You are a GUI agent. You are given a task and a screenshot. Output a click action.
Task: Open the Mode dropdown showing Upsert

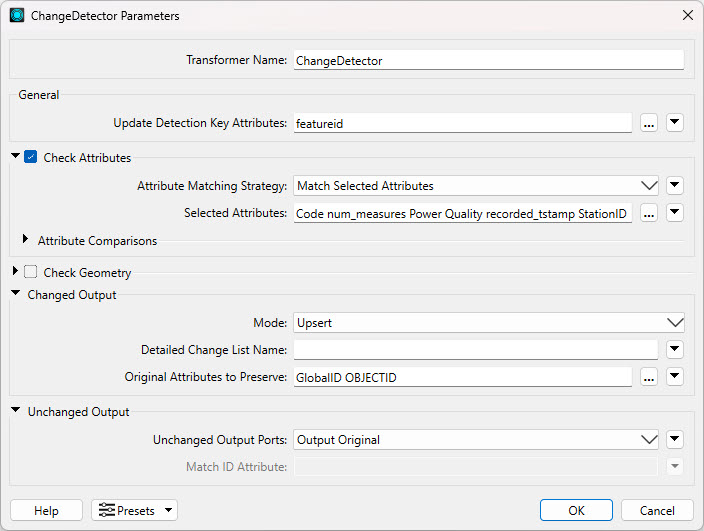pos(488,323)
